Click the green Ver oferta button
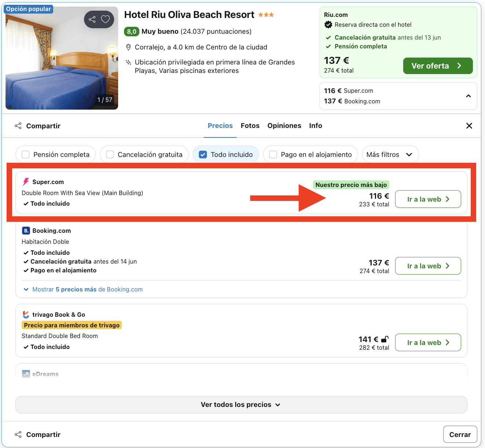The image size is (485, 448). coord(437,66)
